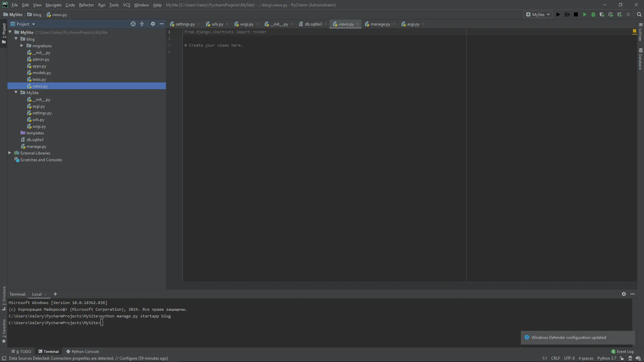Start debugging with the green bug icon

(x=593, y=14)
